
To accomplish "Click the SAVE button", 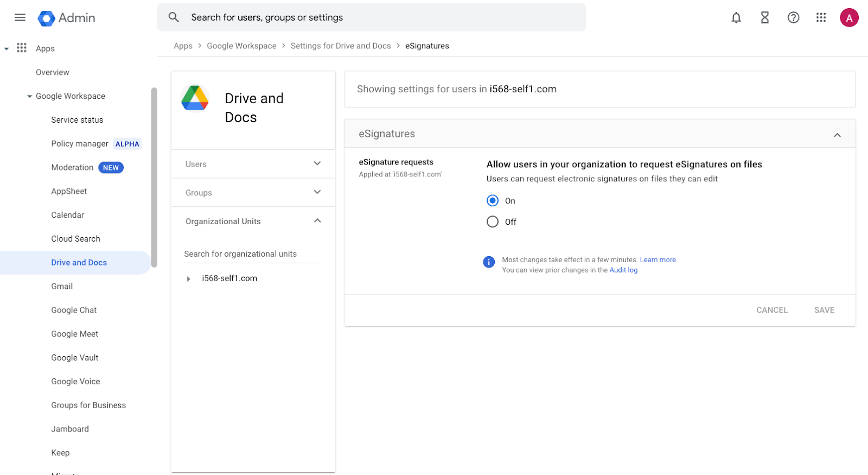I will pyautogui.click(x=824, y=310).
